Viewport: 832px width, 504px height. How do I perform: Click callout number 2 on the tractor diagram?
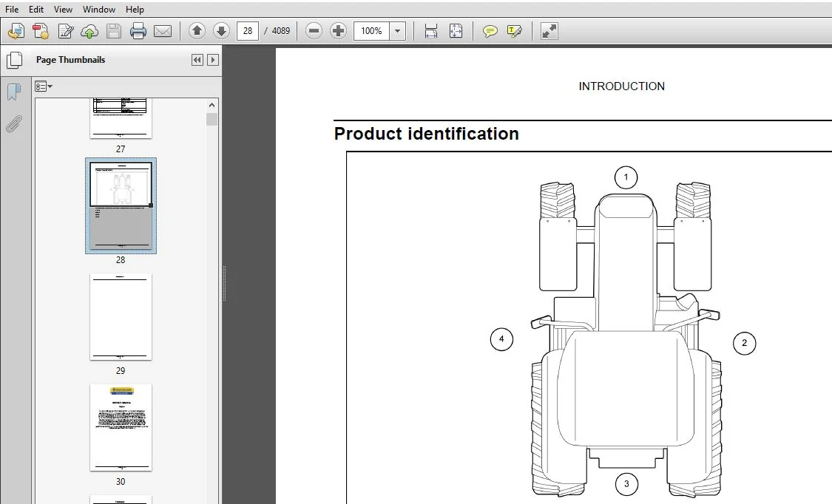[744, 344]
